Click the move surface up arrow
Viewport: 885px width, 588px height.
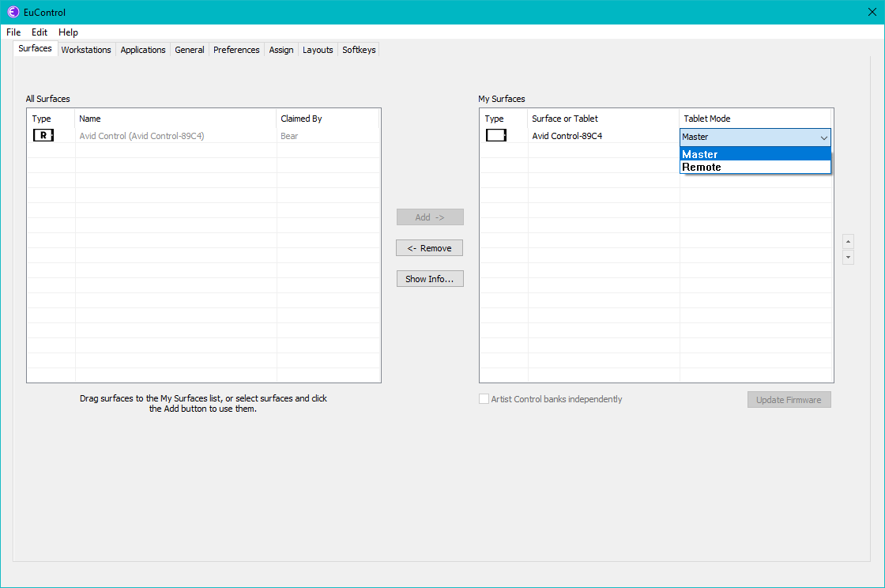[x=848, y=241]
